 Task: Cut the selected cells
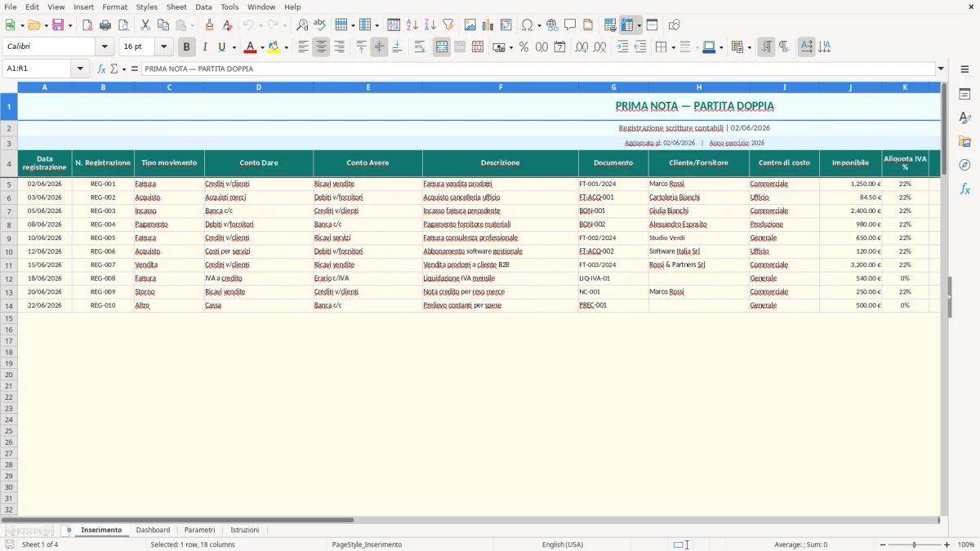pos(145,25)
